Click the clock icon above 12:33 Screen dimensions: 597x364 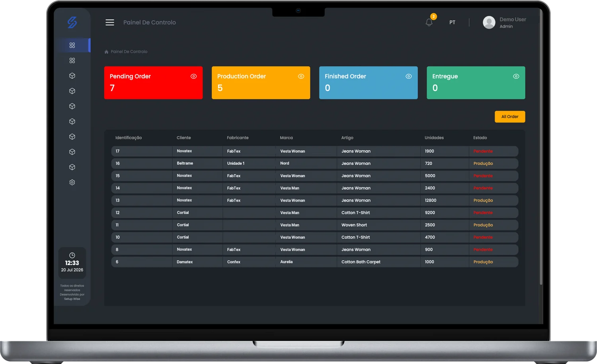[x=72, y=255]
